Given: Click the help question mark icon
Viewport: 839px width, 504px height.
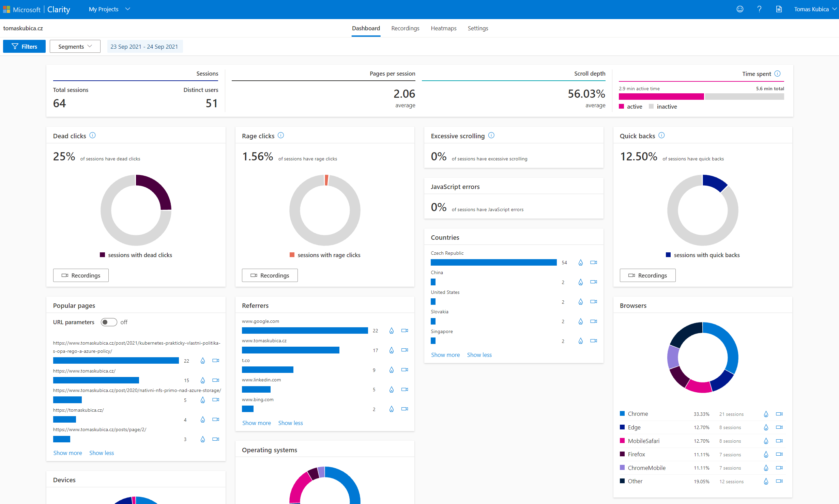Looking at the screenshot, I should [759, 9].
